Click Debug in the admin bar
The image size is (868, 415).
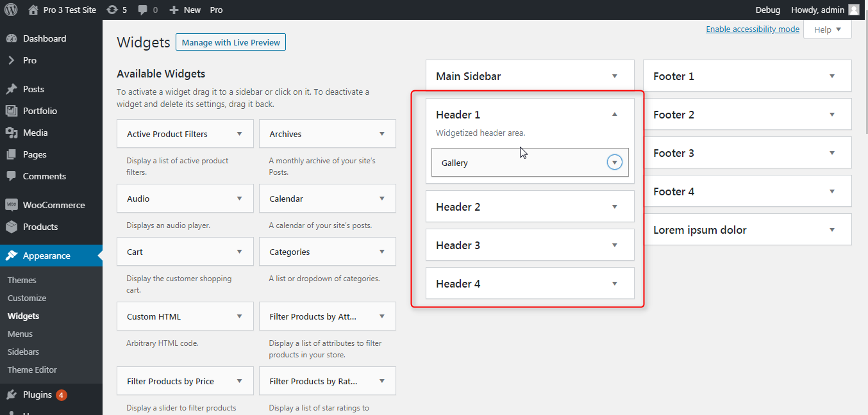click(768, 10)
